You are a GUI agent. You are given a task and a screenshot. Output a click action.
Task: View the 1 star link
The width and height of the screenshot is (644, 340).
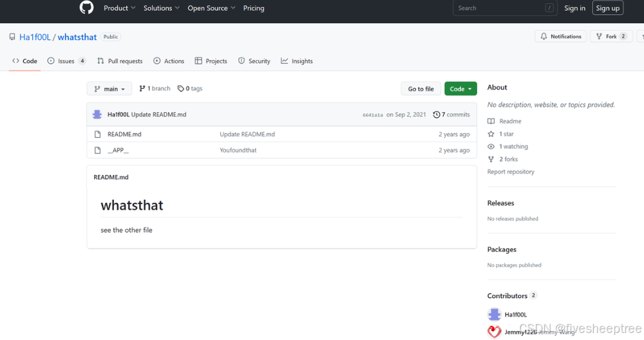pos(500,134)
